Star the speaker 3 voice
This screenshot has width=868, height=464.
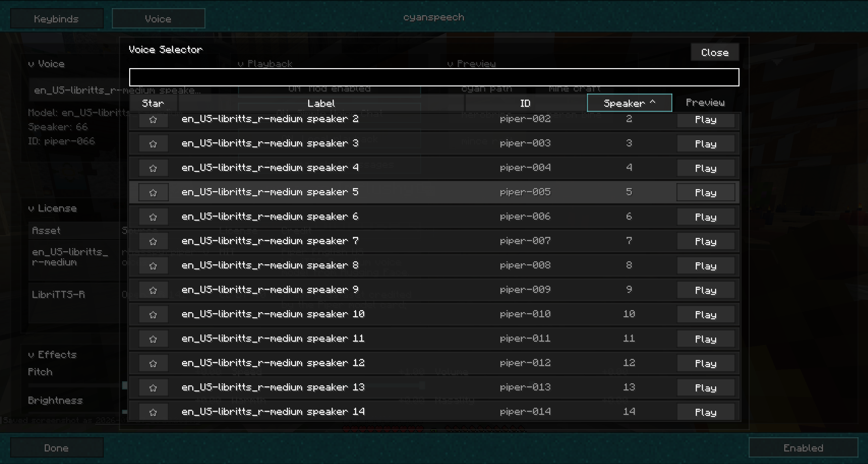(153, 144)
